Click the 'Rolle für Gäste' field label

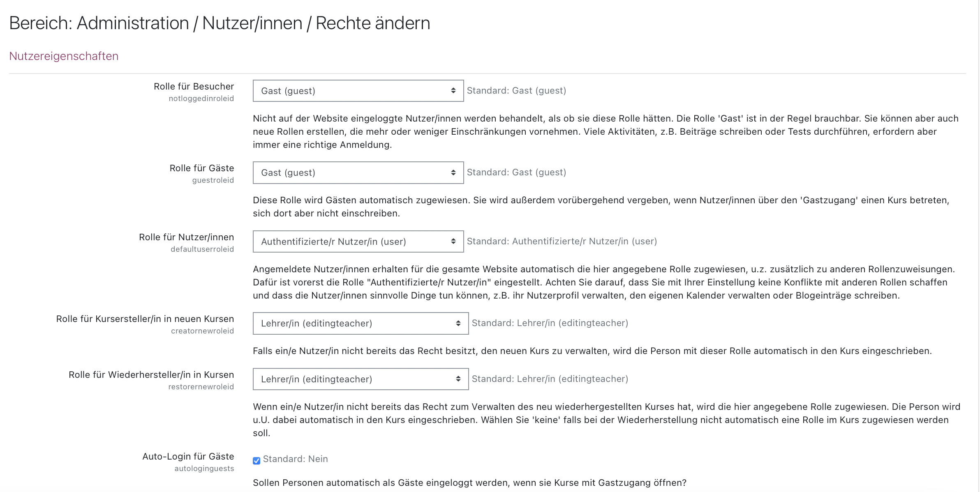(201, 168)
